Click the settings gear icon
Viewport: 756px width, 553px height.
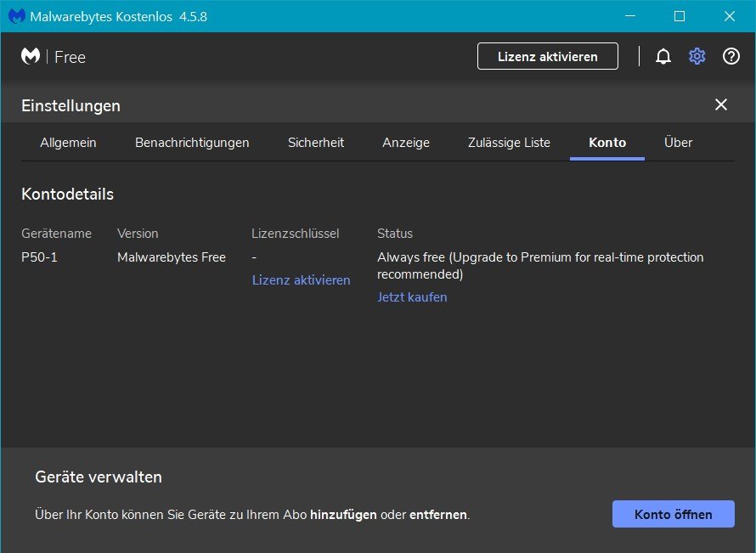click(697, 57)
